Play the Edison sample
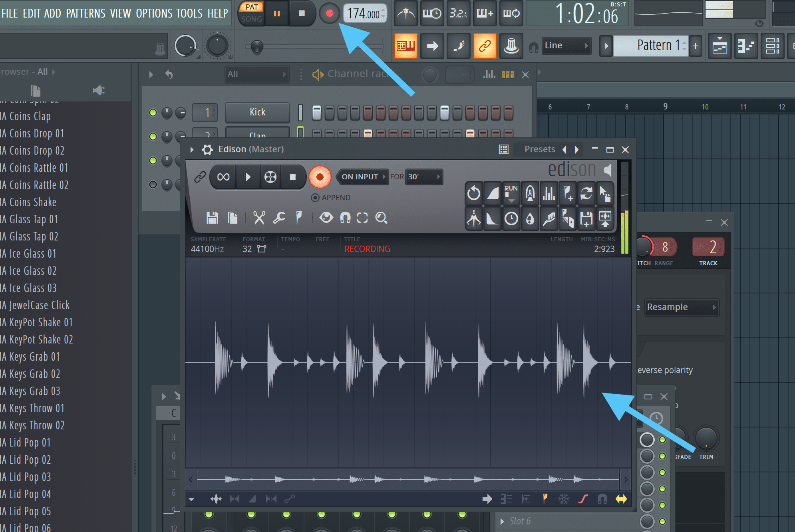This screenshot has width=795, height=532. [x=248, y=177]
